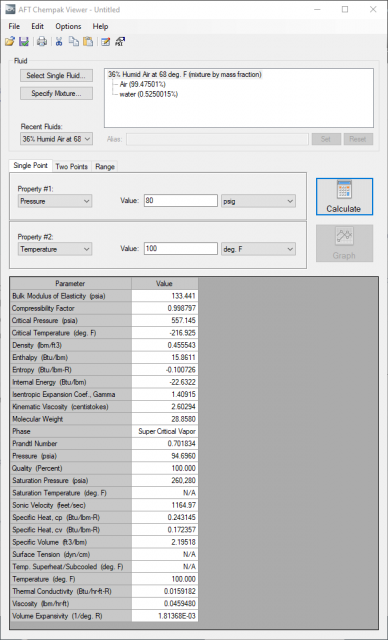Open the deg. F units dropdown

pos(258,249)
